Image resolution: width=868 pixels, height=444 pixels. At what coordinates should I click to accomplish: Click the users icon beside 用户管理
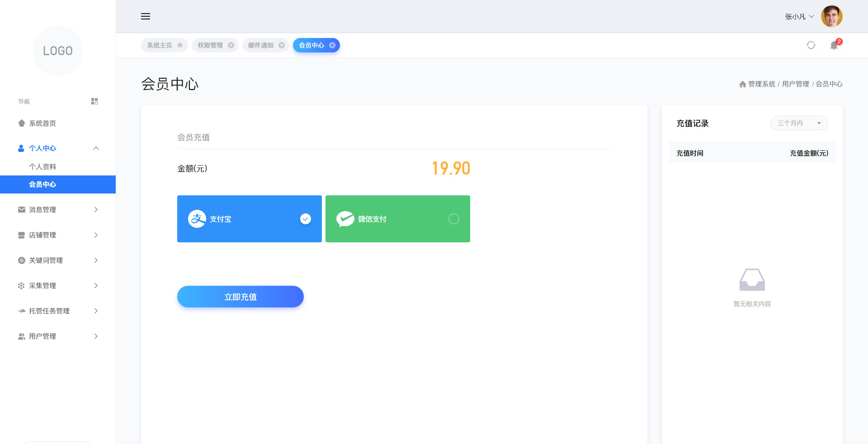tap(21, 336)
